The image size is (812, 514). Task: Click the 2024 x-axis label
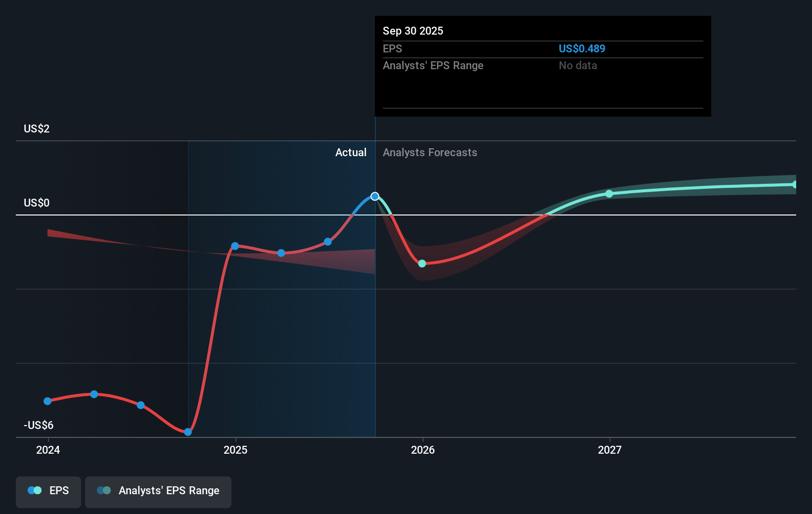[48, 450]
